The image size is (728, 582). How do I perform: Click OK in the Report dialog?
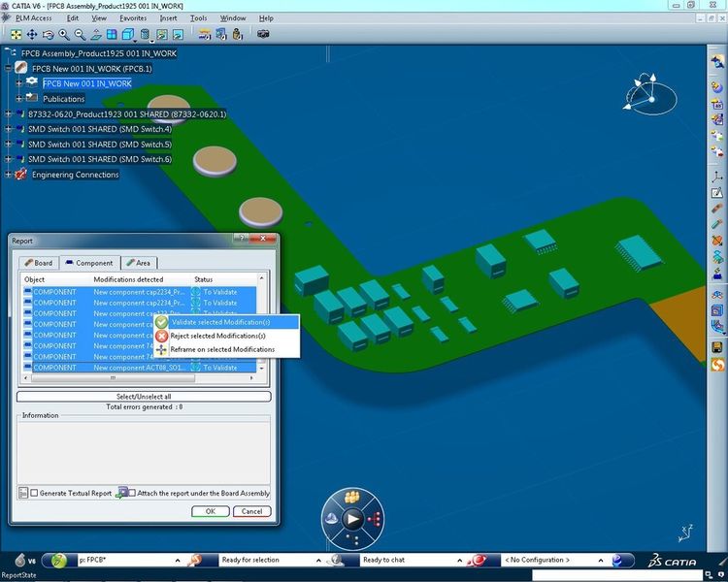(x=211, y=511)
